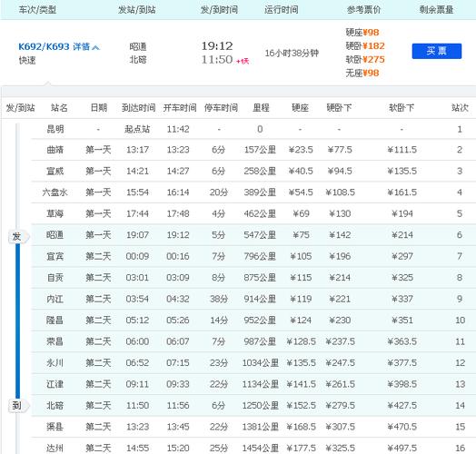This screenshot has height=454, width=476.
Task: Click the 运行时间 column header
Action: coord(282,10)
